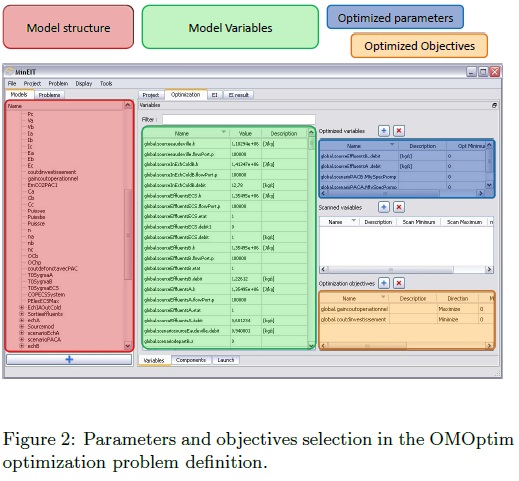519x481 pixels.
Task: Click down arrow of variables table scrollbar
Action: pyautogui.click(x=311, y=345)
